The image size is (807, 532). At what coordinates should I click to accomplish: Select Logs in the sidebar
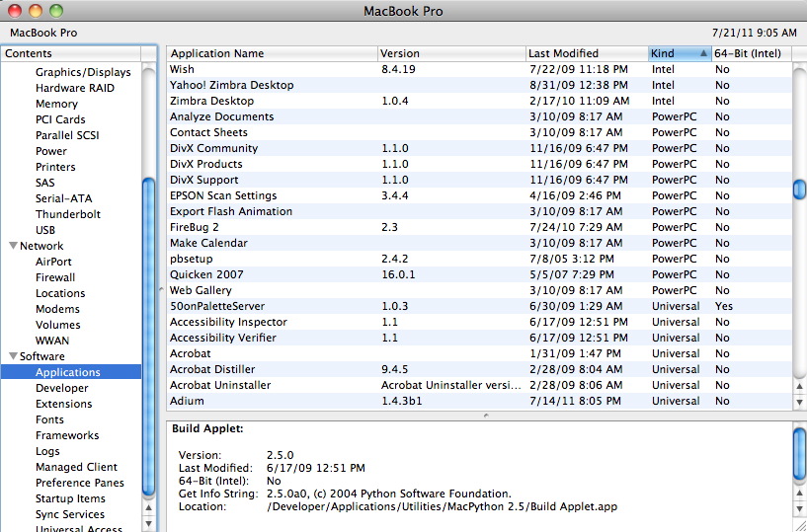point(47,451)
